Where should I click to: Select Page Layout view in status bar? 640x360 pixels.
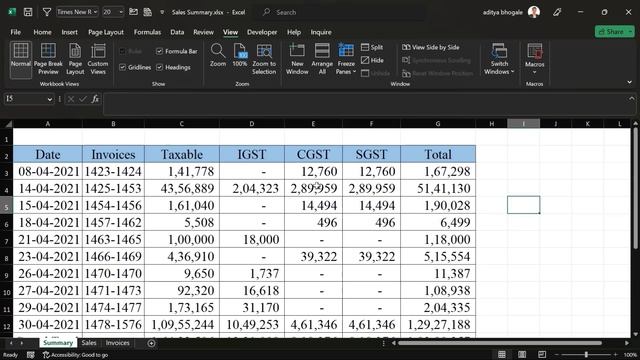click(522, 355)
